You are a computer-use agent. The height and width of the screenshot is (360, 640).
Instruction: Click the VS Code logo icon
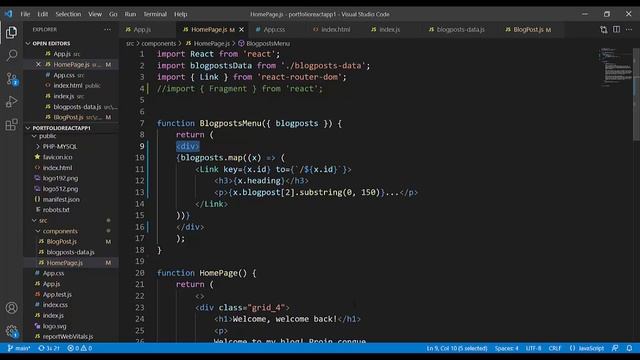click(x=9, y=14)
